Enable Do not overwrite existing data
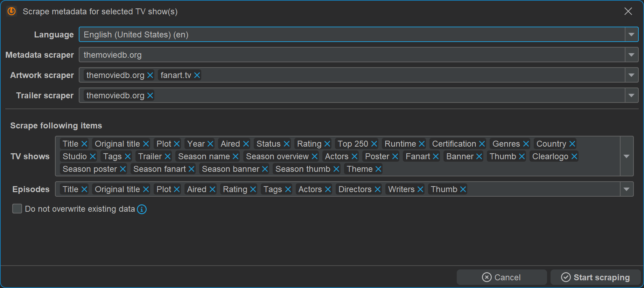The width and height of the screenshot is (644, 288). click(17, 209)
